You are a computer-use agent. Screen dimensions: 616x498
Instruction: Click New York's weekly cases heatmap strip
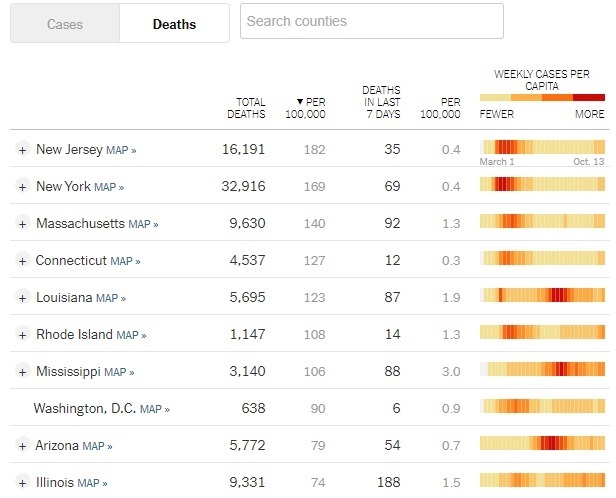pyautogui.click(x=542, y=185)
